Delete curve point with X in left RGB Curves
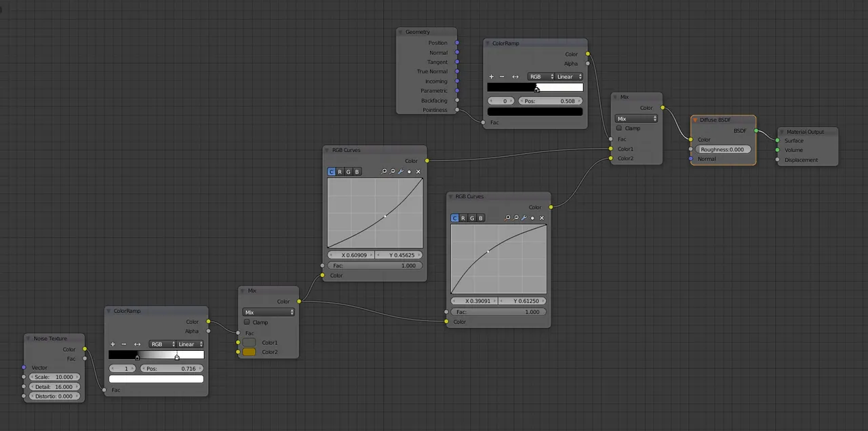 [418, 172]
